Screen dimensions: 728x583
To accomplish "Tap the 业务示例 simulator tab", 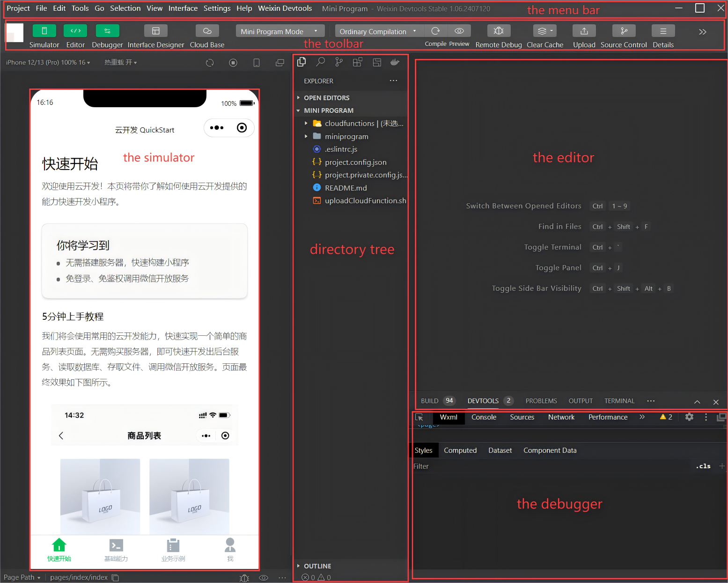I will point(173,550).
